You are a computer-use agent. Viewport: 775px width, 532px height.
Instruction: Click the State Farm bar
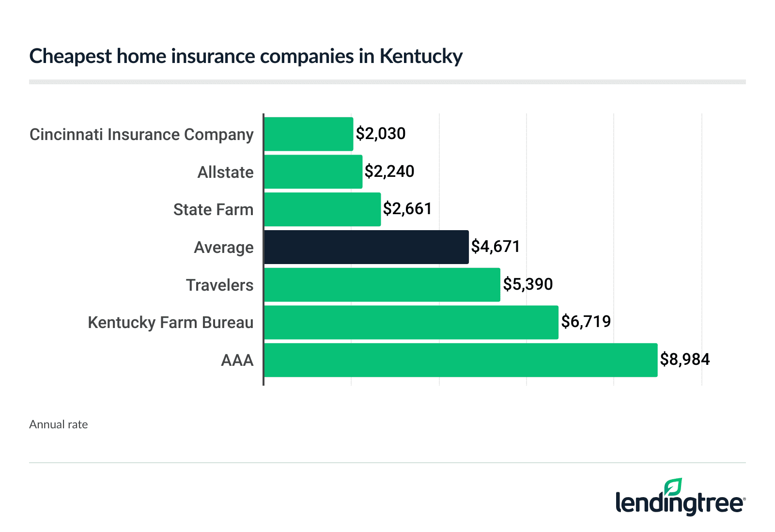pos(322,209)
